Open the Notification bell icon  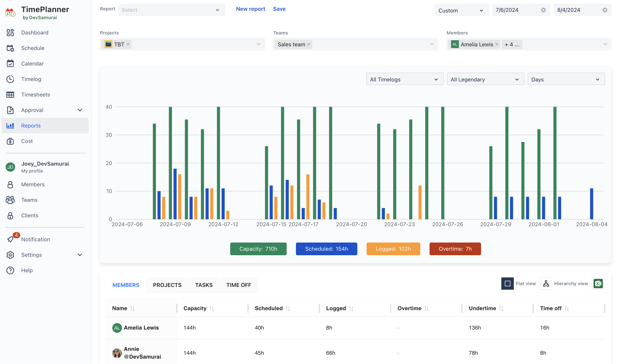[x=10, y=239]
